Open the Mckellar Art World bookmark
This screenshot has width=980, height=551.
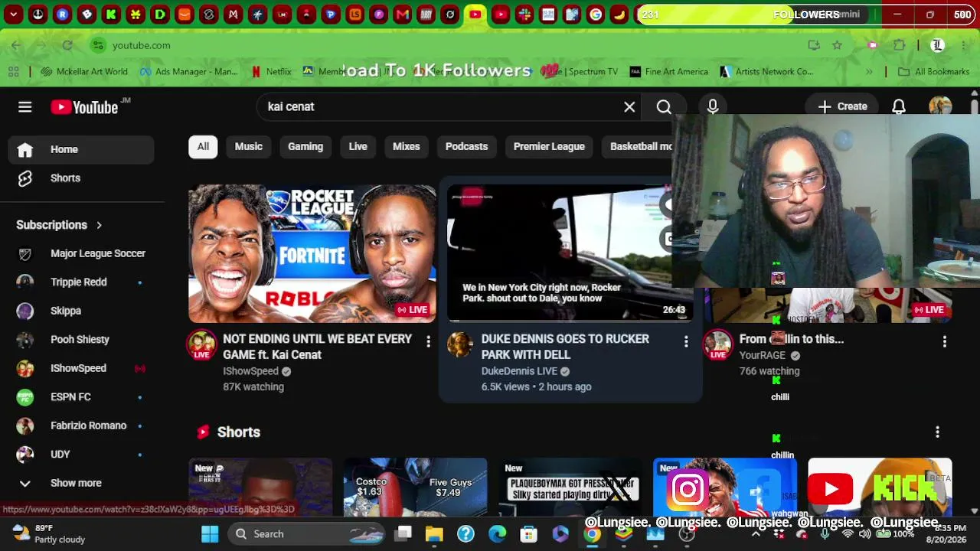coord(84,72)
